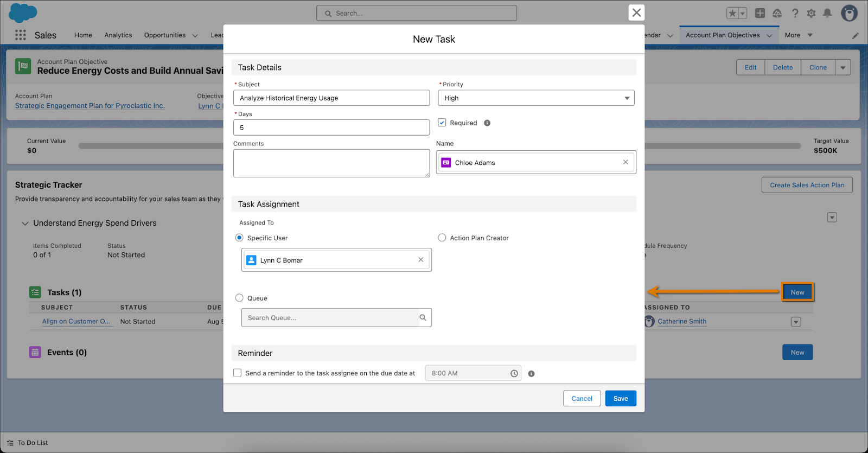Open the favorites list dropdown arrow

(743, 13)
